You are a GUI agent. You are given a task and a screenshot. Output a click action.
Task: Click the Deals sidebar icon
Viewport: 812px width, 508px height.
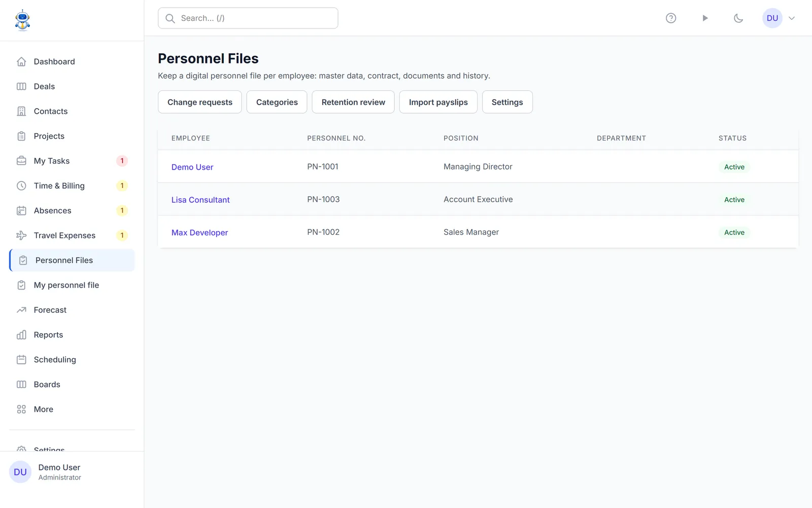tap(21, 86)
